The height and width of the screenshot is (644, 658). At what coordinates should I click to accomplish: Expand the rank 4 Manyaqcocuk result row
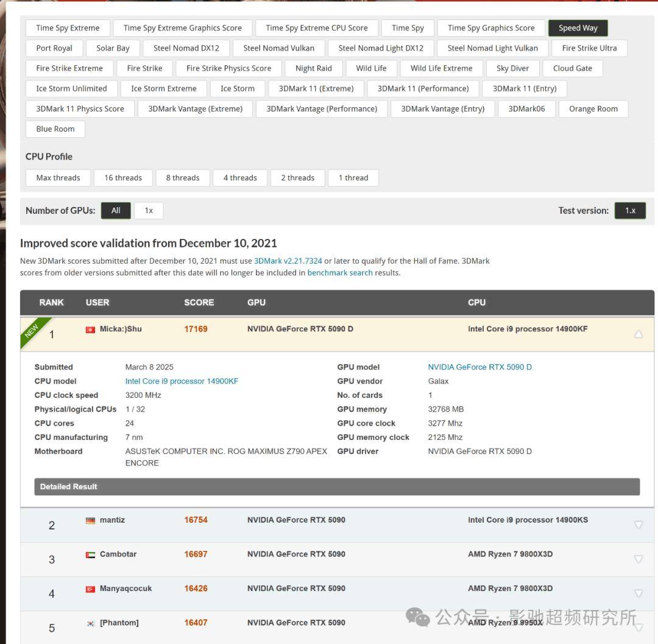pos(639,593)
